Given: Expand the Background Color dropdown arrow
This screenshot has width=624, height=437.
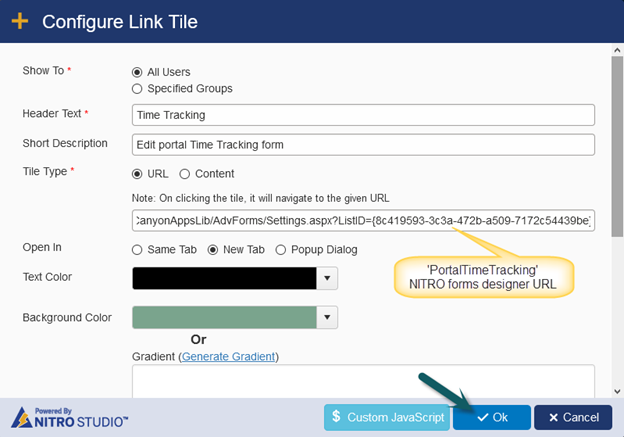Looking at the screenshot, I should (x=327, y=317).
